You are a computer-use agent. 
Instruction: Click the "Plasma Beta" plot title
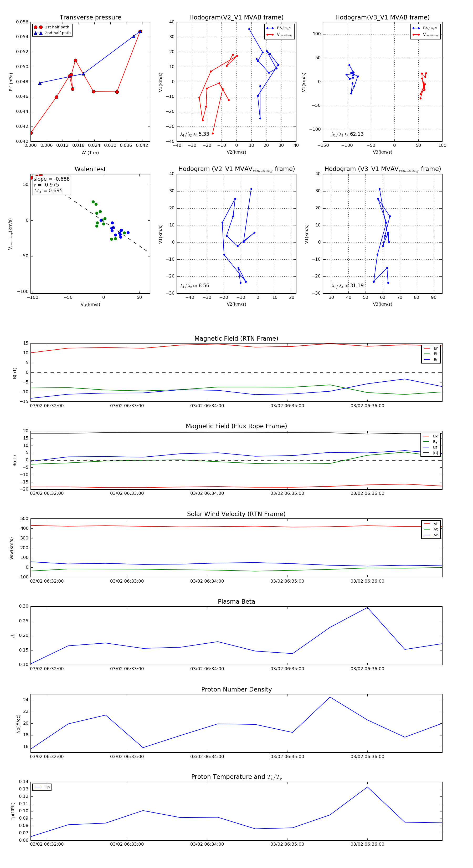(236, 602)
